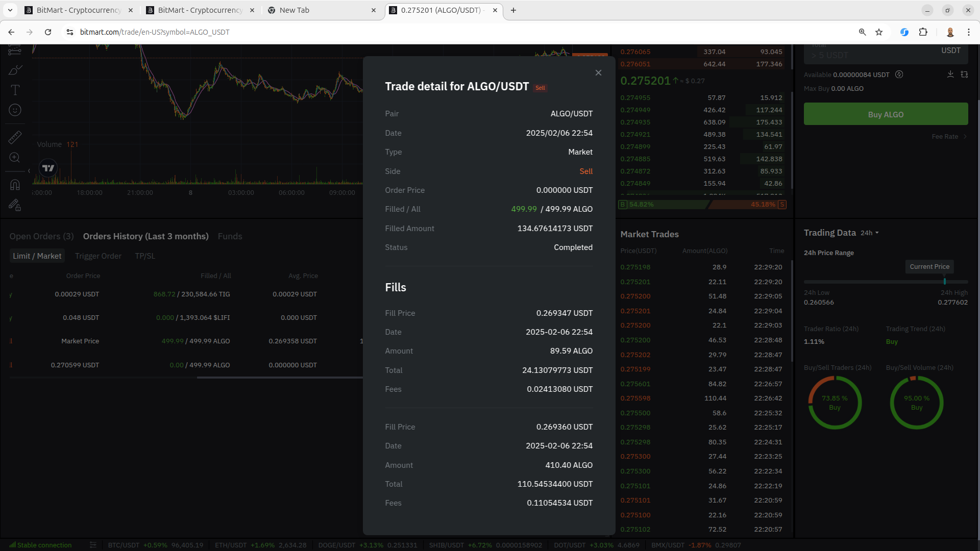Reload the BitMart page

click(x=48, y=32)
